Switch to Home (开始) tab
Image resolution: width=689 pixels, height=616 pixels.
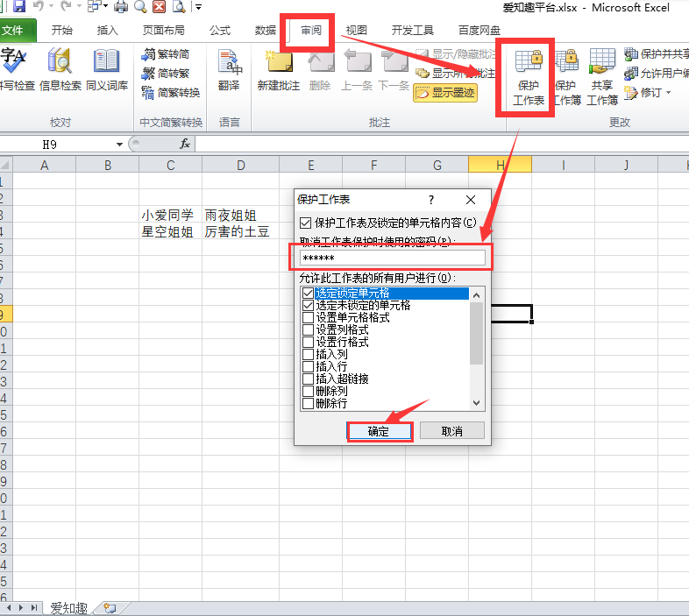coord(61,31)
